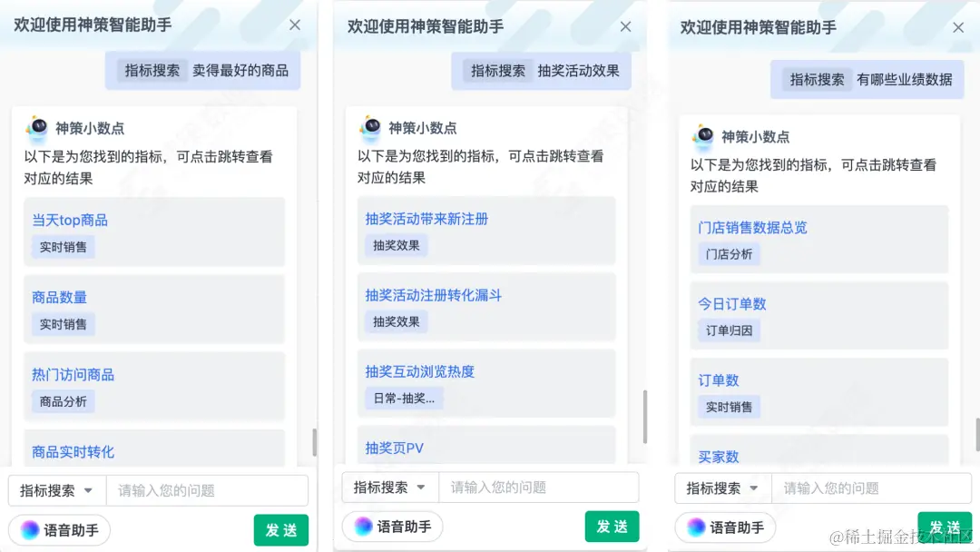This screenshot has width=980, height=552.
Task: Click voice assistant orb icon in left panel
Action: [x=29, y=530]
